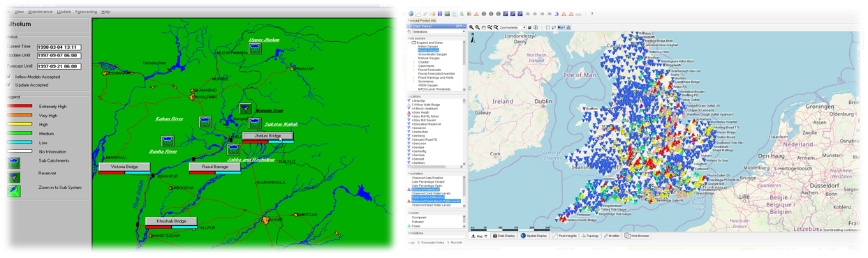868x258 pixels.
Task: Select Abbey Heath location
Action: point(420,113)
